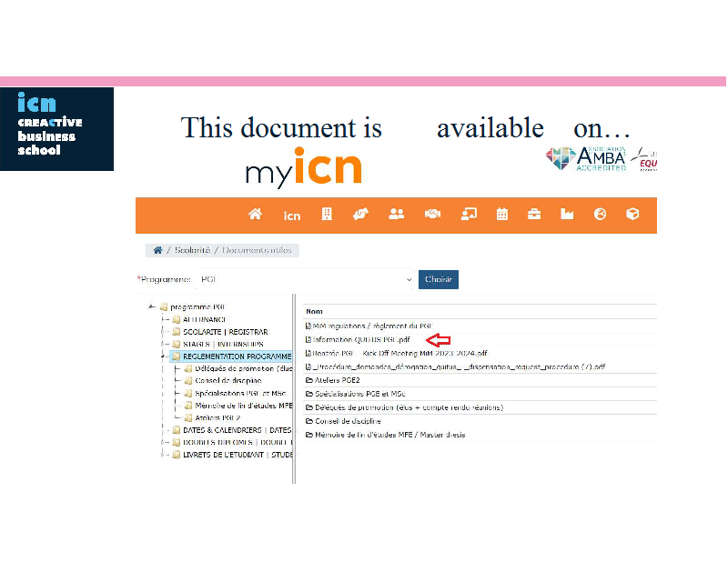728x562 pixels.
Task: Open _Procédure_demandes_dérogation_quitus pdf file
Action: pyautogui.click(x=455, y=366)
